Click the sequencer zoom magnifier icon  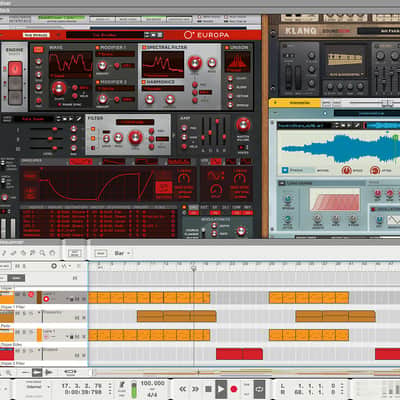click(x=8, y=372)
